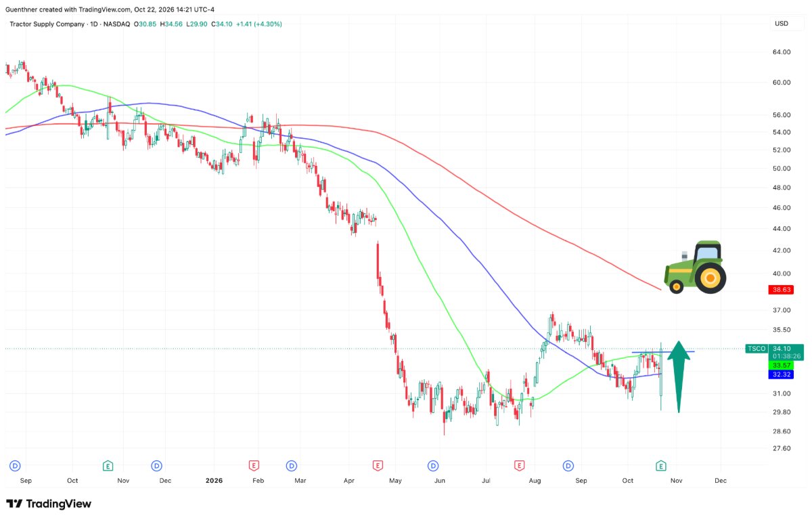Image resolution: width=812 pixels, height=520 pixels.
Task: Click the 48.00 price axis label
Action: (x=782, y=188)
